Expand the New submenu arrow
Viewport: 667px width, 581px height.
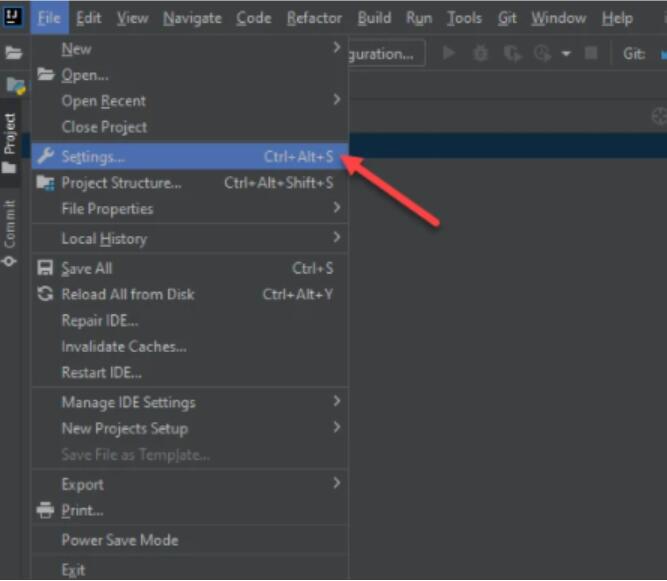coord(336,48)
